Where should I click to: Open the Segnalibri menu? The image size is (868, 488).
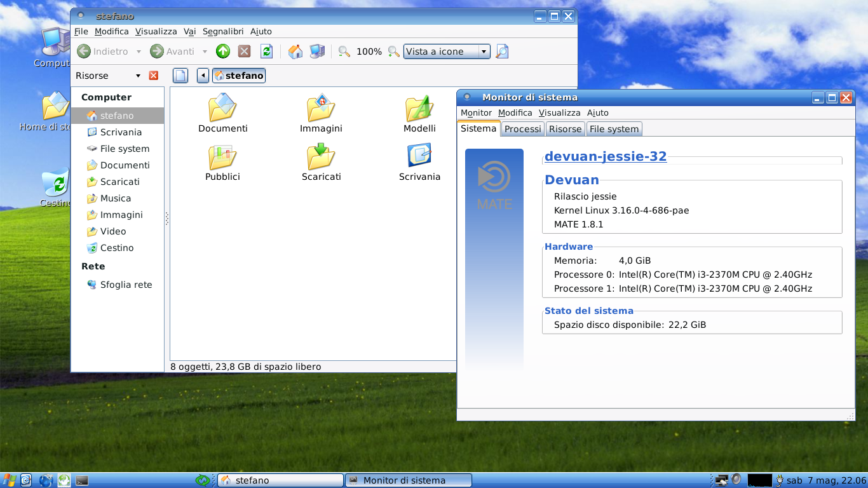point(223,31)
